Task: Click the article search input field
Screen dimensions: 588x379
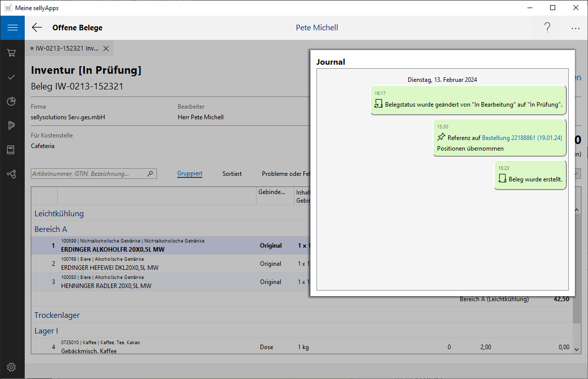Action: 89,173
